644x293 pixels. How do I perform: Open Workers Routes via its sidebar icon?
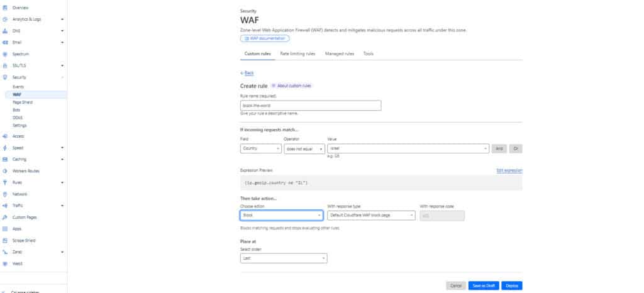tap(5, 171)
